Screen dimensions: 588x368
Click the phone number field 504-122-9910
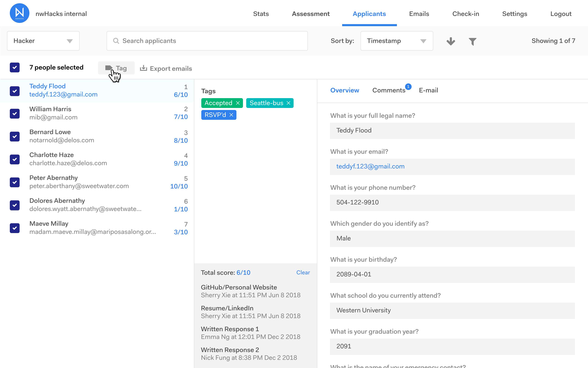point(452,203)
